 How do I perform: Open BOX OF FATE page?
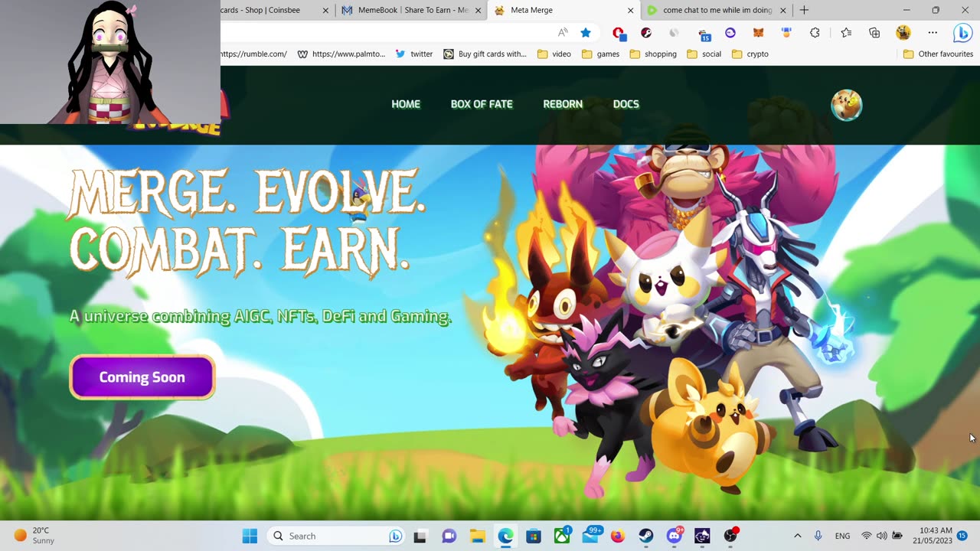(482, 104)
